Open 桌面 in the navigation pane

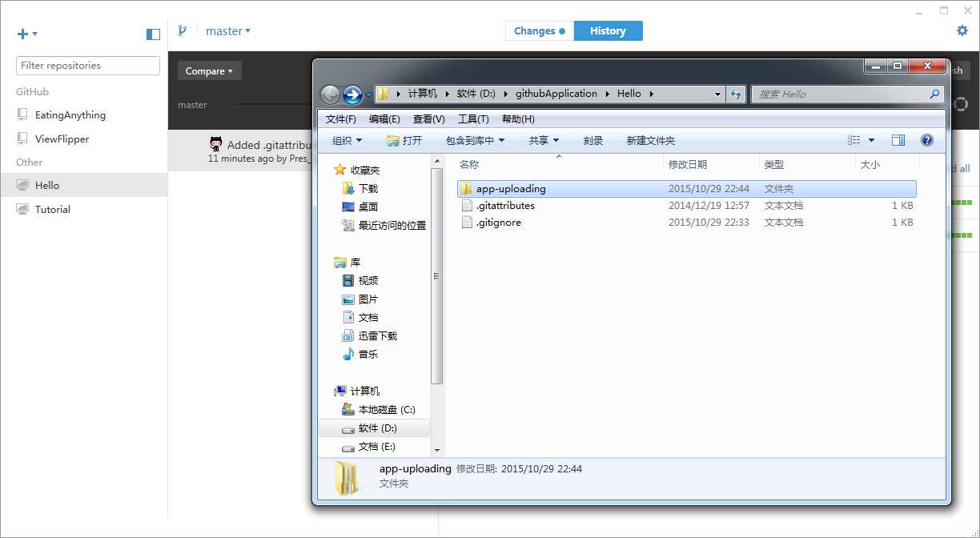coord(360,207)
